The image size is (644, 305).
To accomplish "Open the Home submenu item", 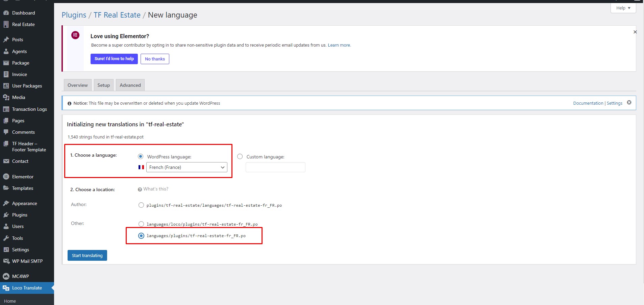I will coord(10,301).
